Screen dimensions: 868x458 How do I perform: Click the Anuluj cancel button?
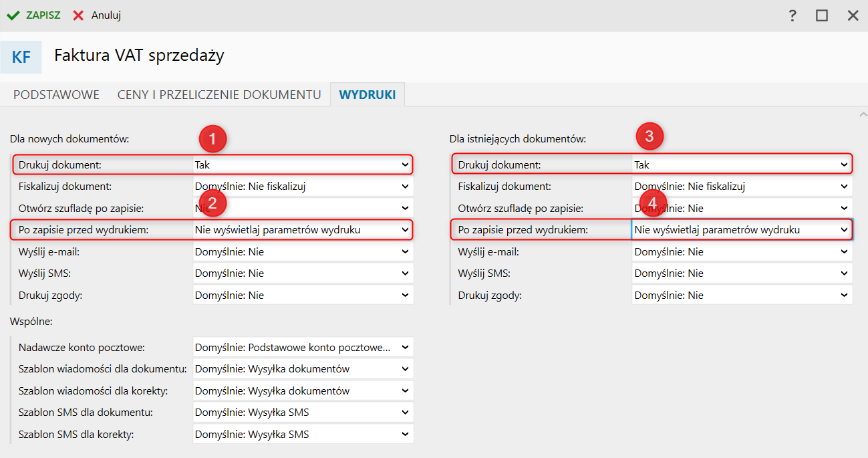click(x=97, y=15)
